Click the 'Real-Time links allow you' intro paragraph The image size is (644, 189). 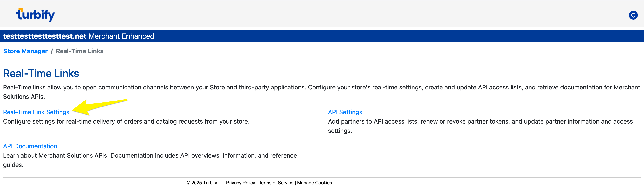(321, 92)
